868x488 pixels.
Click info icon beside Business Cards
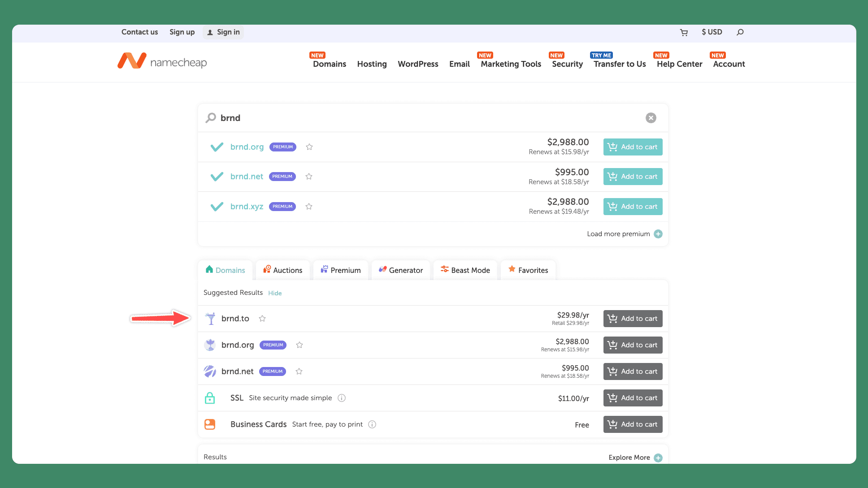pos(372,424)
